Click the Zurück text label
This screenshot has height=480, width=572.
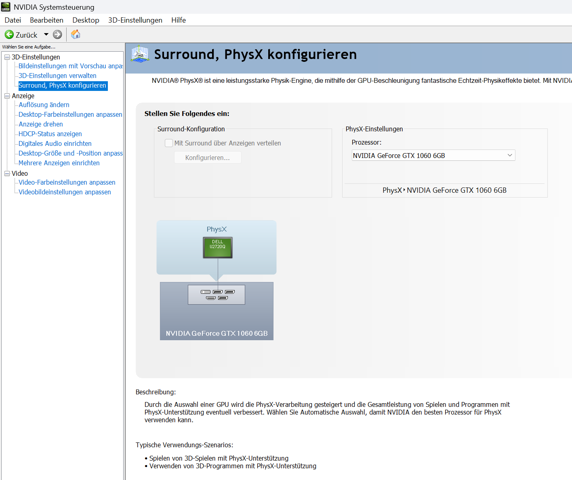(x=26, y=35)
